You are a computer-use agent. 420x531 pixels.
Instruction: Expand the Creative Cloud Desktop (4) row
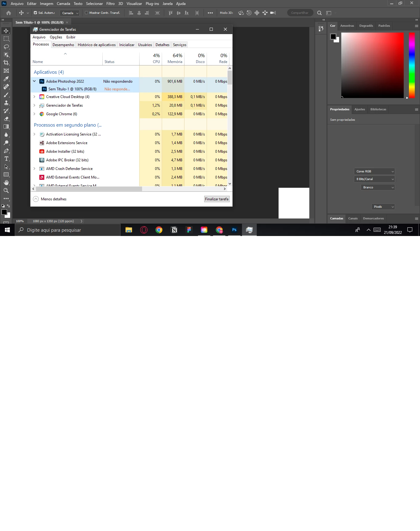(34, 96)
